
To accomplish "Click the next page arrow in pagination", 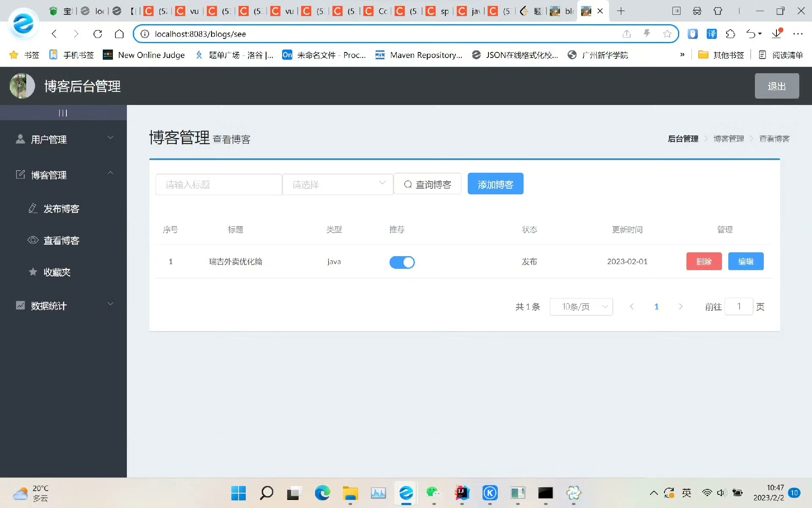I will click(x=680, y=306).
